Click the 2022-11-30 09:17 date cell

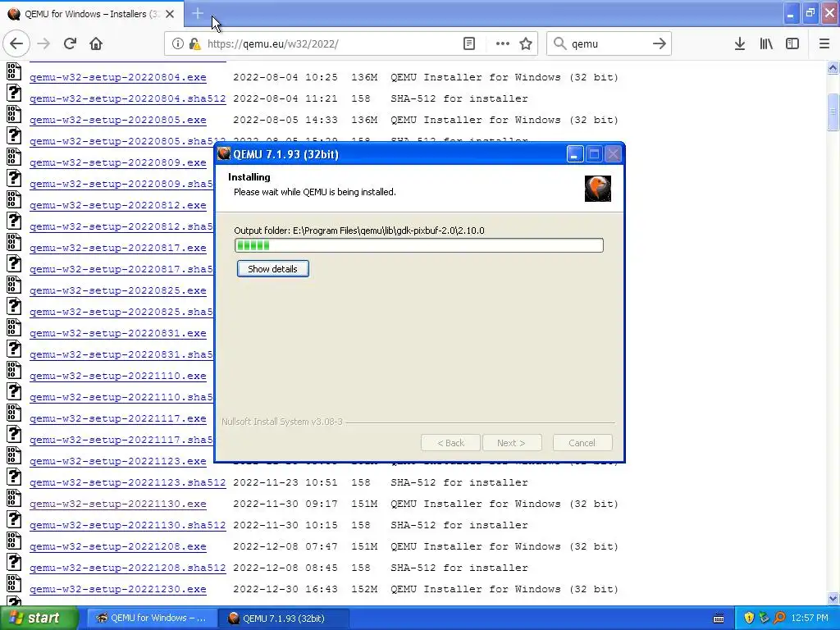tap(285, 504)
